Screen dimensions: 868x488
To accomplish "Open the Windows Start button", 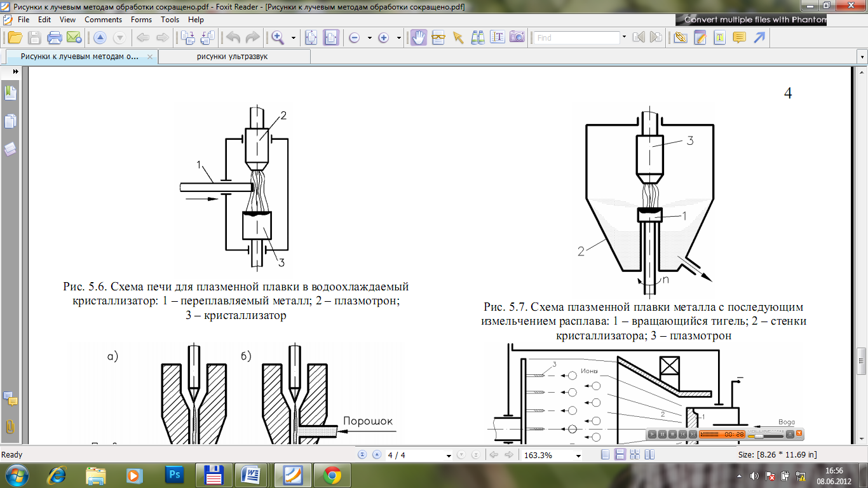I will click(x=17, y=475).
